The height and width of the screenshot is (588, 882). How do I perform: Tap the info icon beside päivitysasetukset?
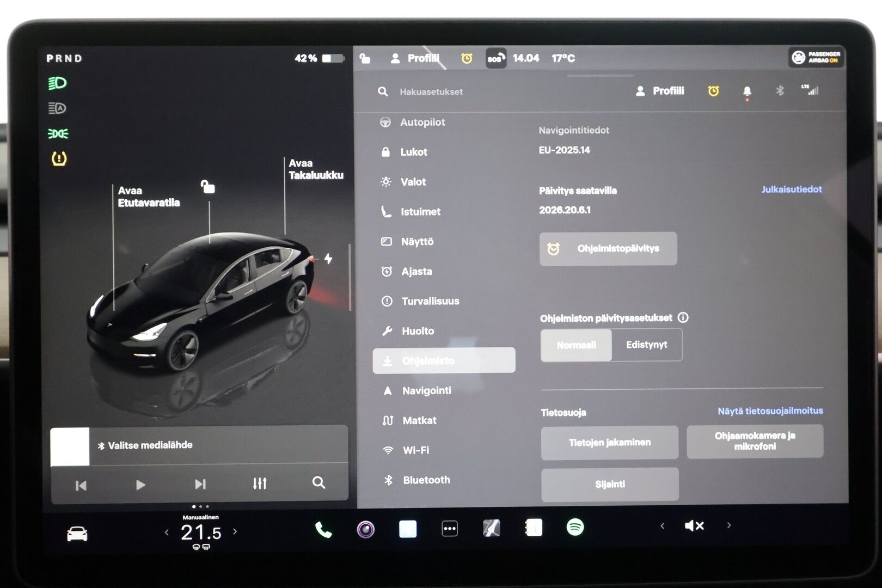coord(683,317)
